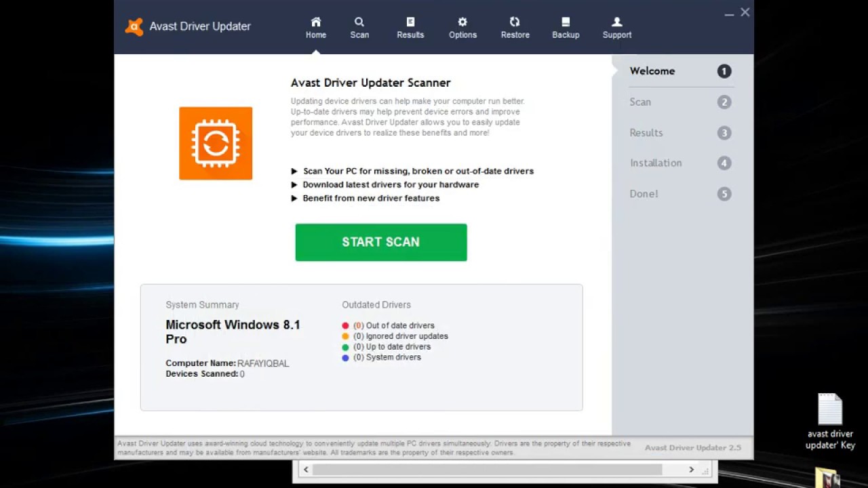
Task: Click 'Download latest drivers for your hardware' line
Action: tap(391, 184)
